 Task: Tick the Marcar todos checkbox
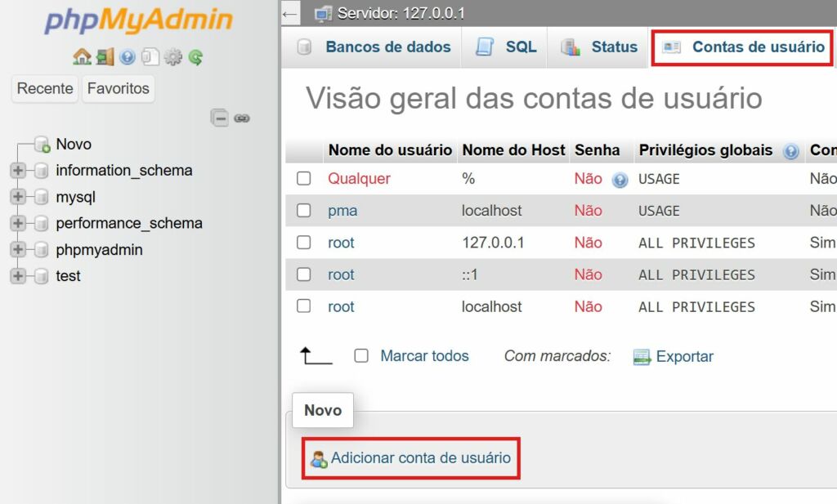point(361,355)
